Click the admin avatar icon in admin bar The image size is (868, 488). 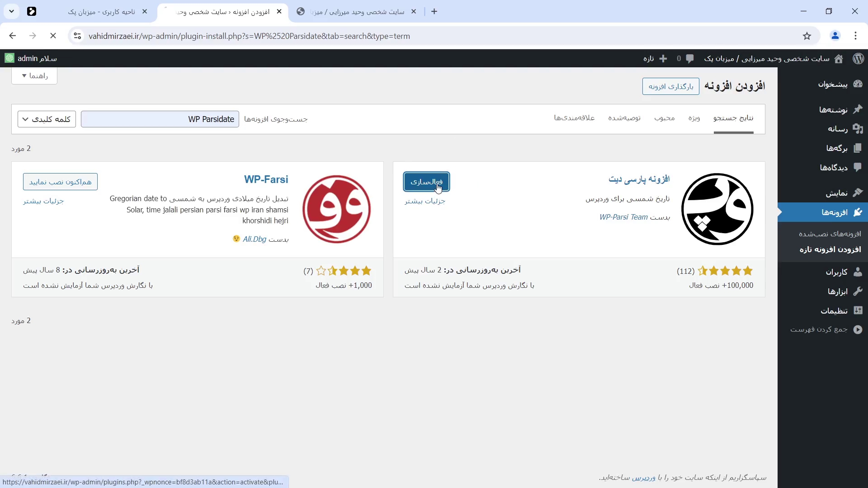9,58
